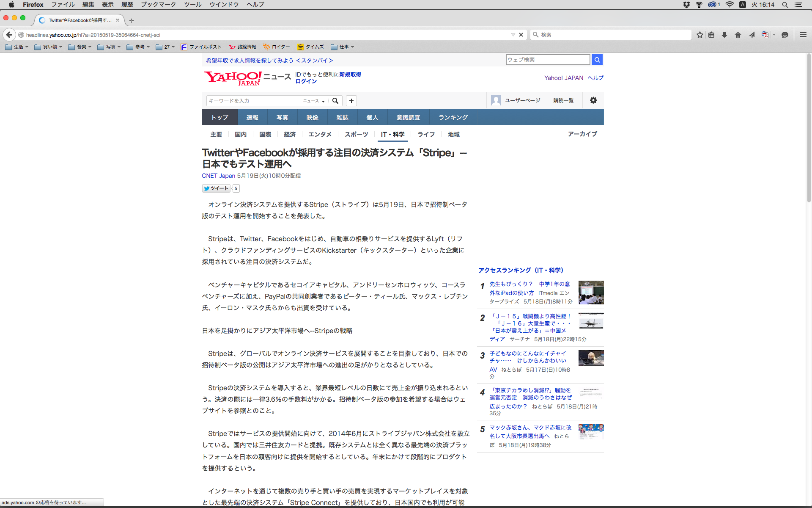Viewport: 812px width, 508px height.
Task: Click the plus icon beside keyword search
Action: tap(351, 101)
